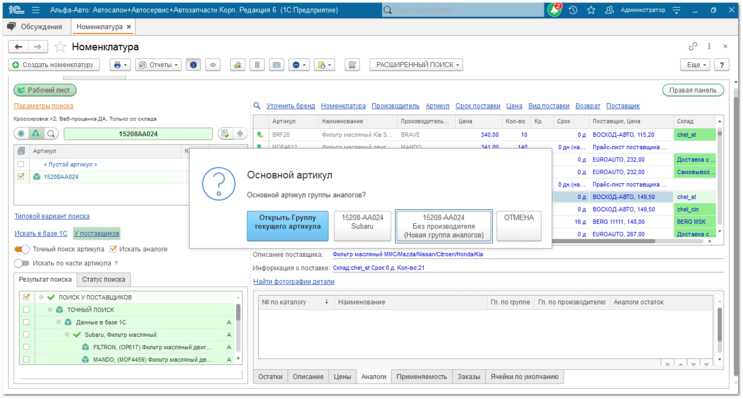The height and width of the screenshot is (399, 743).
Task: Open the Остатки tab
Action: pos(270,377)
